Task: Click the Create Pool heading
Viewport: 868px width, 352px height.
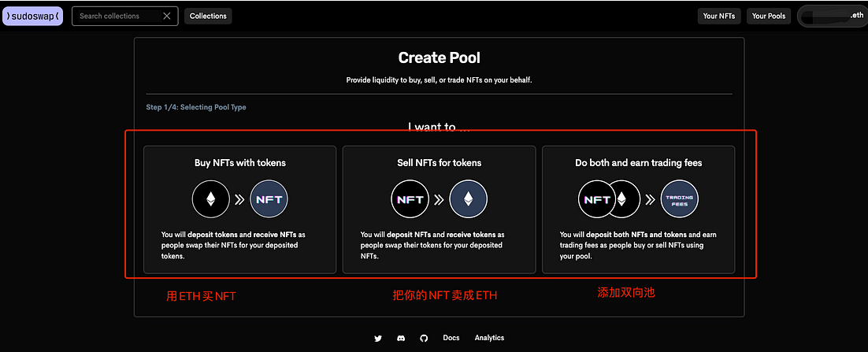Action: tap(439, 57)
